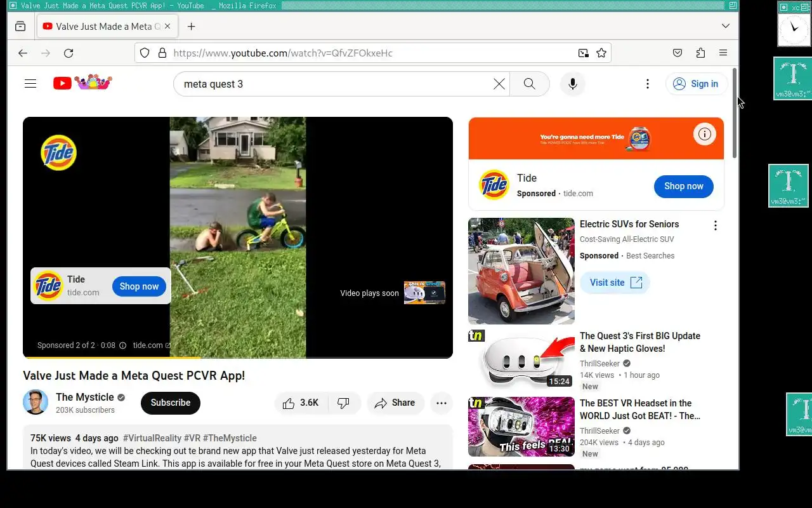Screen dimensions: 812x508
Task: Open Firefox View recent tabs icon
Action: point(20,27)
